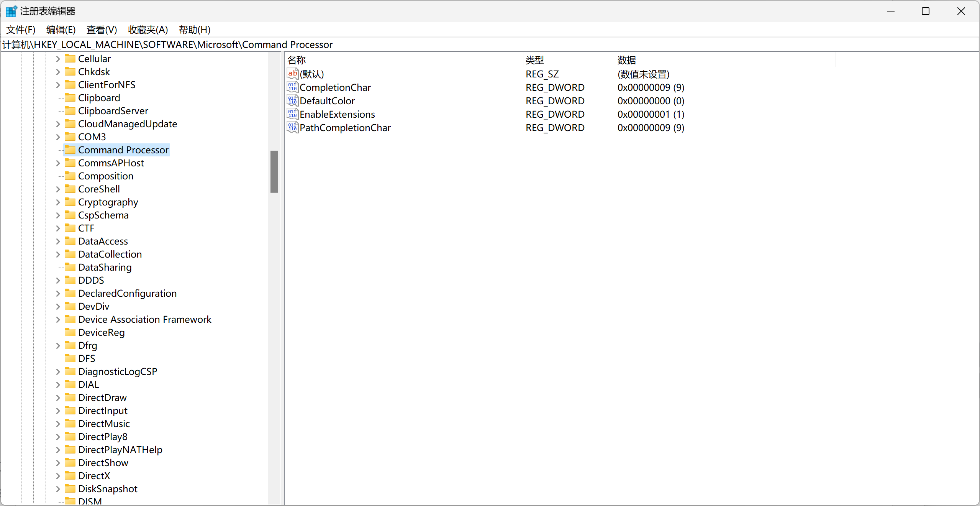Viewport: 980px width, 506px height.
Task: Click the vertical scrollbar thumb in tree pane
Action: point(274,171)
